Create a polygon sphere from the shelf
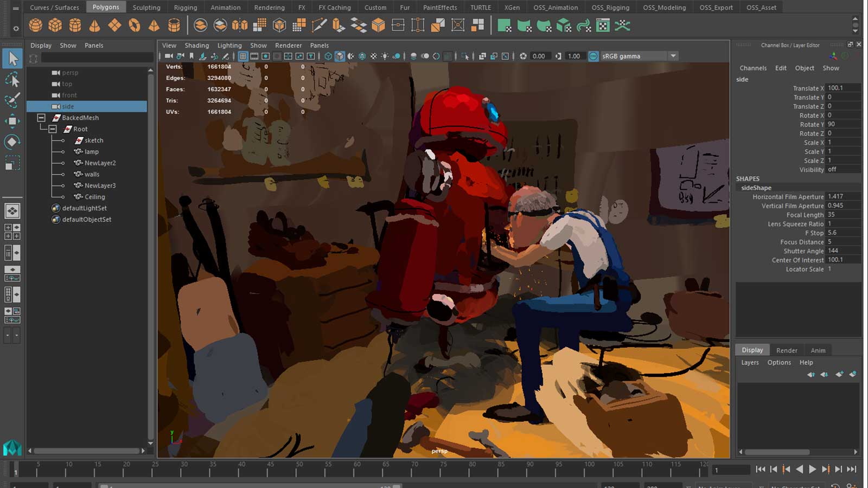 click(x=36, y=25)
